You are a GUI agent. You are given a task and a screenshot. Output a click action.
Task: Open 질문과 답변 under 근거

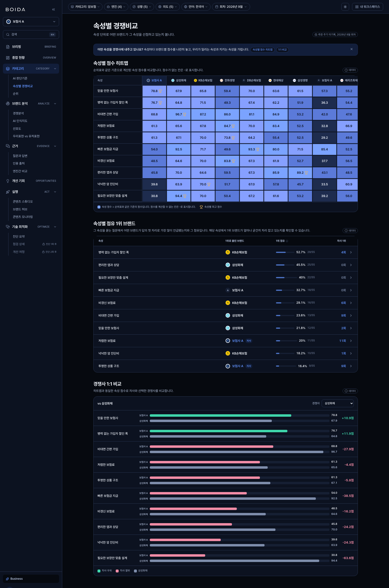20,156
